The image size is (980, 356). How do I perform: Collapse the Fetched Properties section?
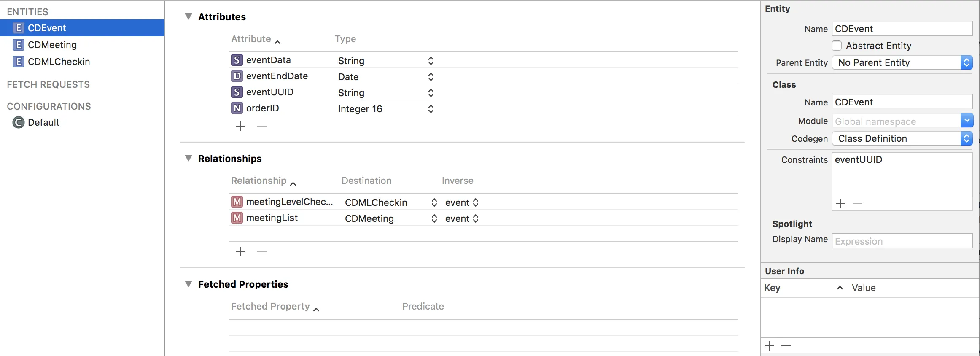tap(188, 284)
